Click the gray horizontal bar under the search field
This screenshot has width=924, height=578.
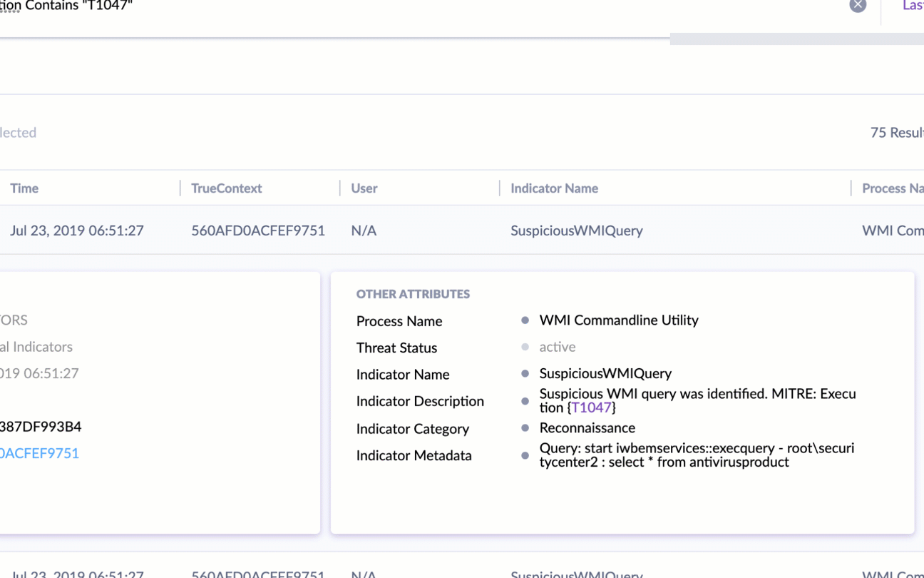[x=796, y=39]
